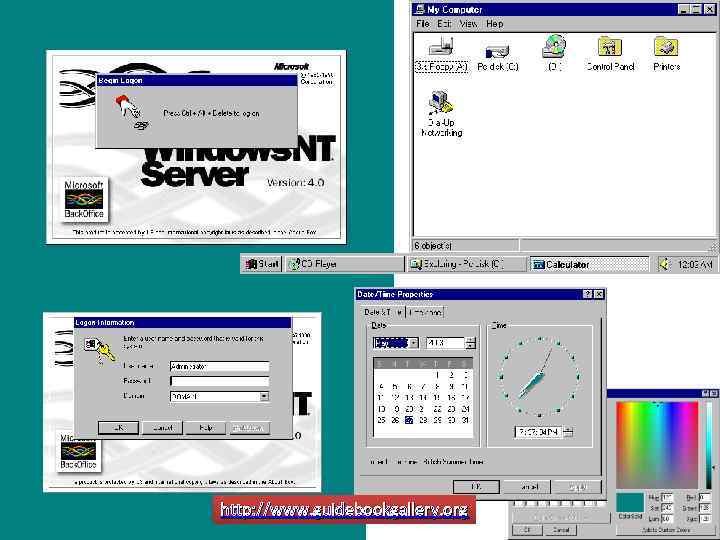Click Cancel in the color dialog
Viewport: 720px width, 540px height.
pos(561,530)
